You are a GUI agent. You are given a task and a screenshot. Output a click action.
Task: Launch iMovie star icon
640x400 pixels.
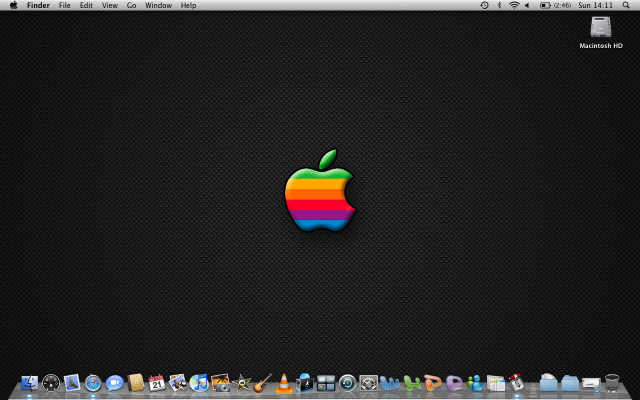point(242,383)
